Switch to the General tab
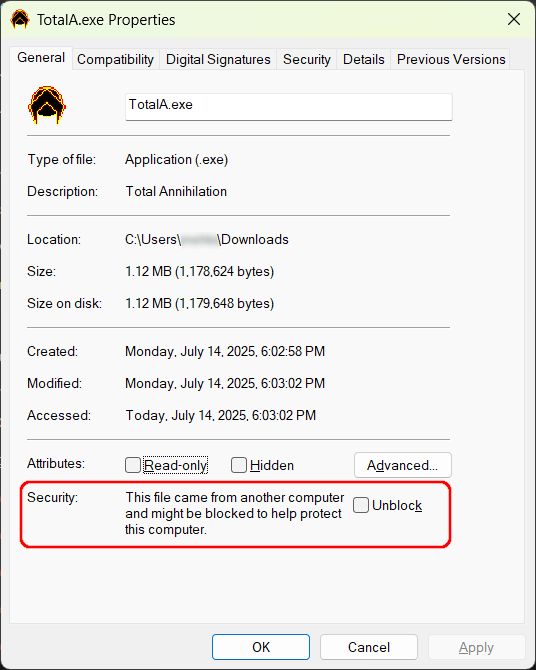 point(41,58)
